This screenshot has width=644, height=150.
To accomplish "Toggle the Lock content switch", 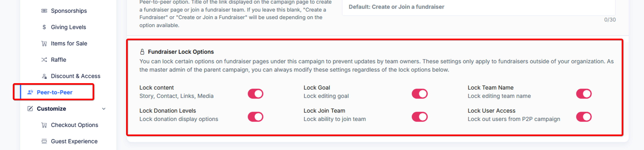I will (x=255, y=94).
